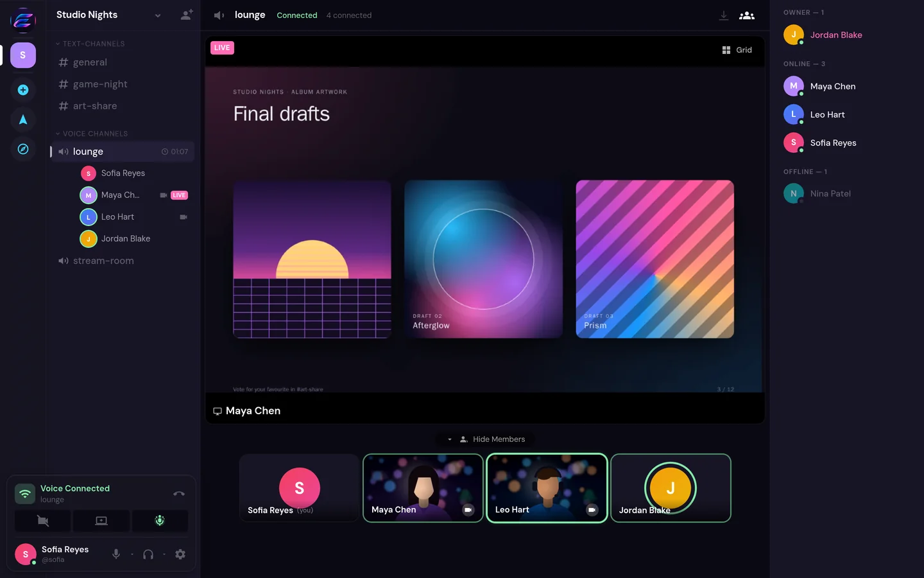Click the download icon in header
This screenshot has width=924, height=578.
coord(724,15)
